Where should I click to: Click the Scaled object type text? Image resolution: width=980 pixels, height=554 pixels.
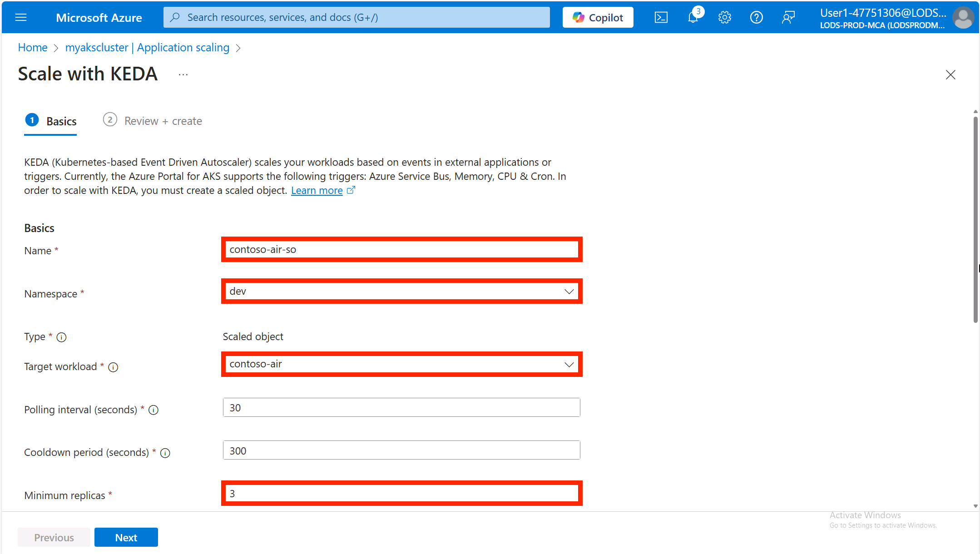tap(253, 336)
